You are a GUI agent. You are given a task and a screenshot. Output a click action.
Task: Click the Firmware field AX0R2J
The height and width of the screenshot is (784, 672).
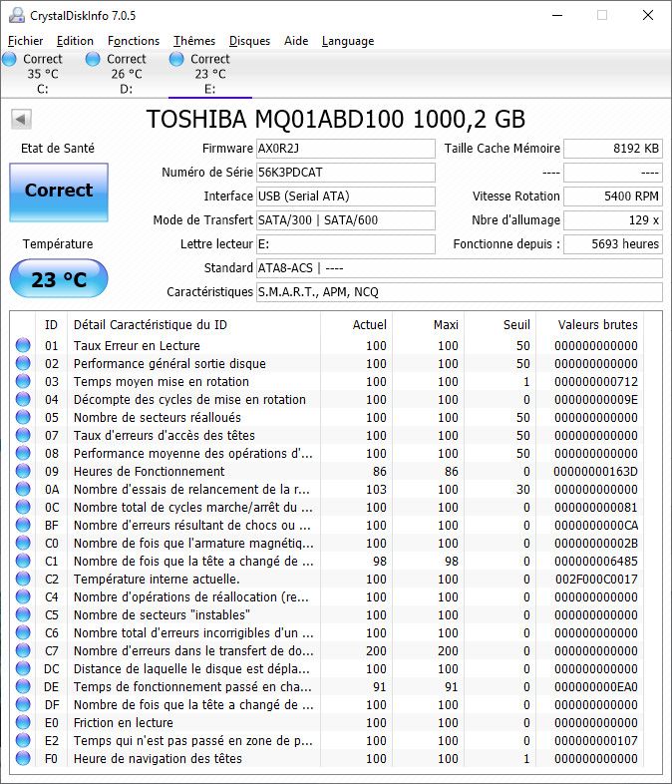tap(346, 149)
